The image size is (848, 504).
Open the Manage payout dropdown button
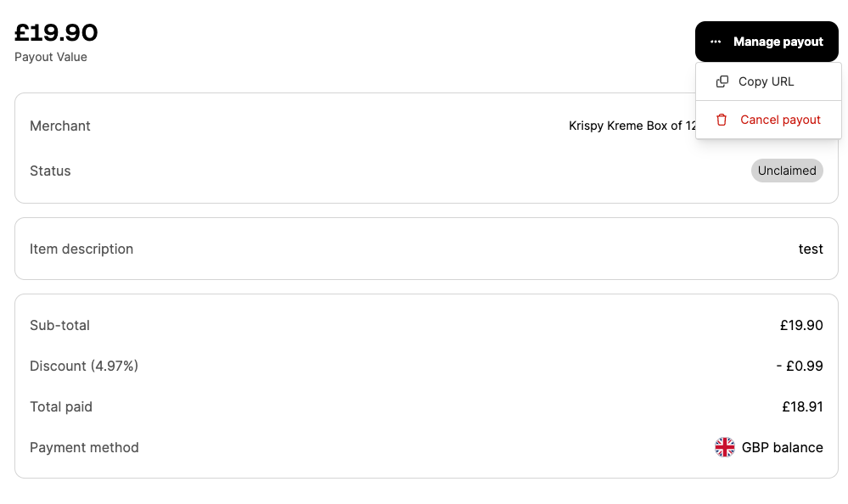pyautogui.click(x=767, y=42)
